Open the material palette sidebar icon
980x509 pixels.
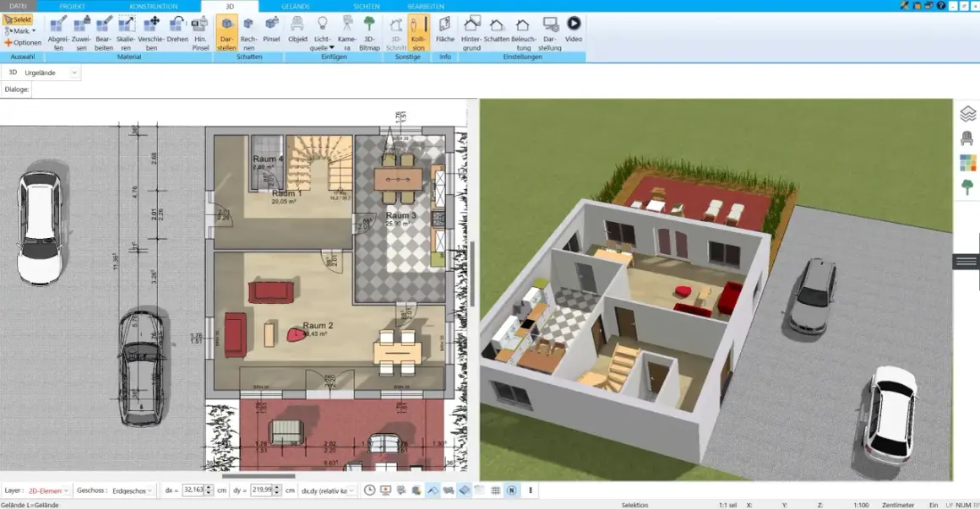coord(967,162)
